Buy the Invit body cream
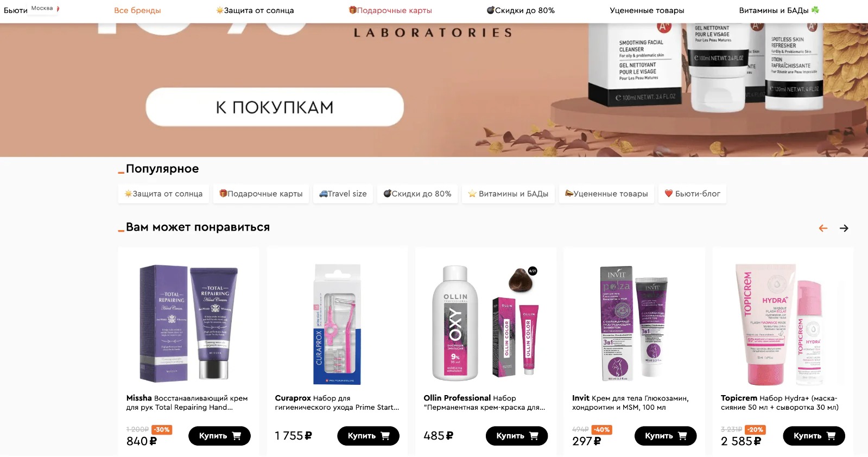The height and width of the screenshot is (457, 868). (x=666, y=436)
